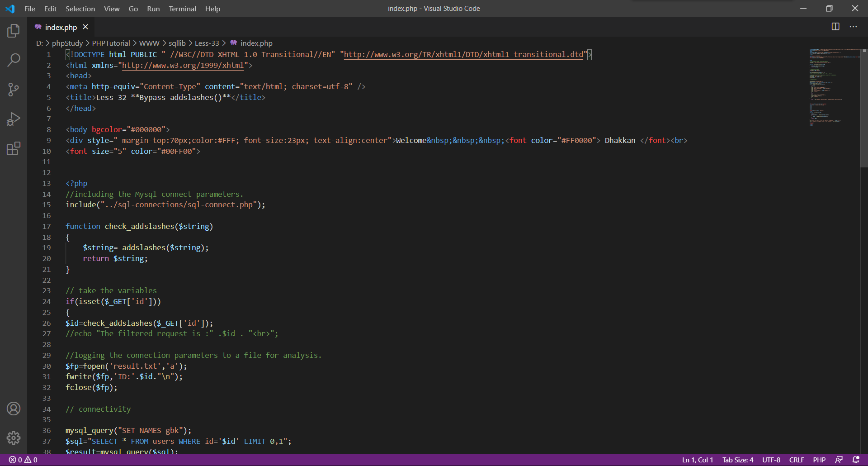Click the feedback icon in status bar
The image size is (868, 466).
839,460
